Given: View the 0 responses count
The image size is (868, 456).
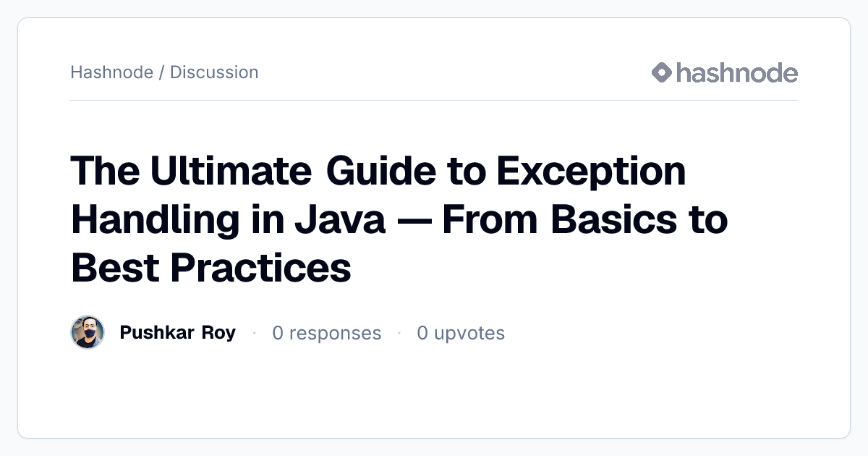Looking at the screenshot, I should tap(327, 333).
